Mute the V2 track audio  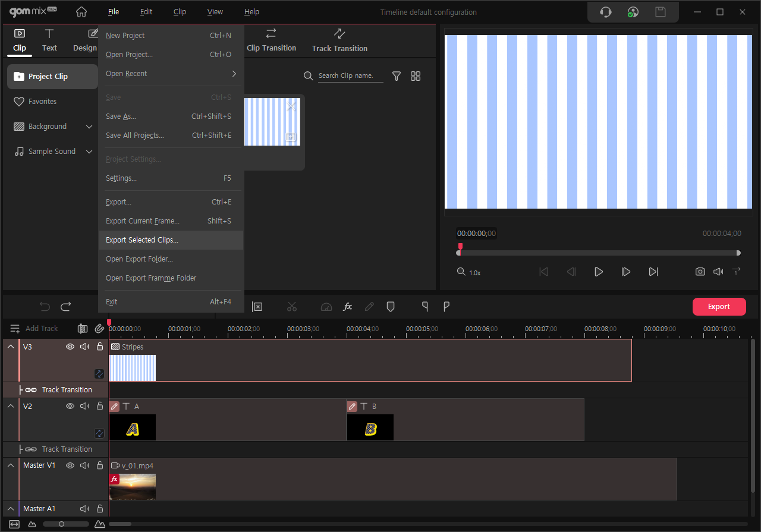(x=85, y=406)
